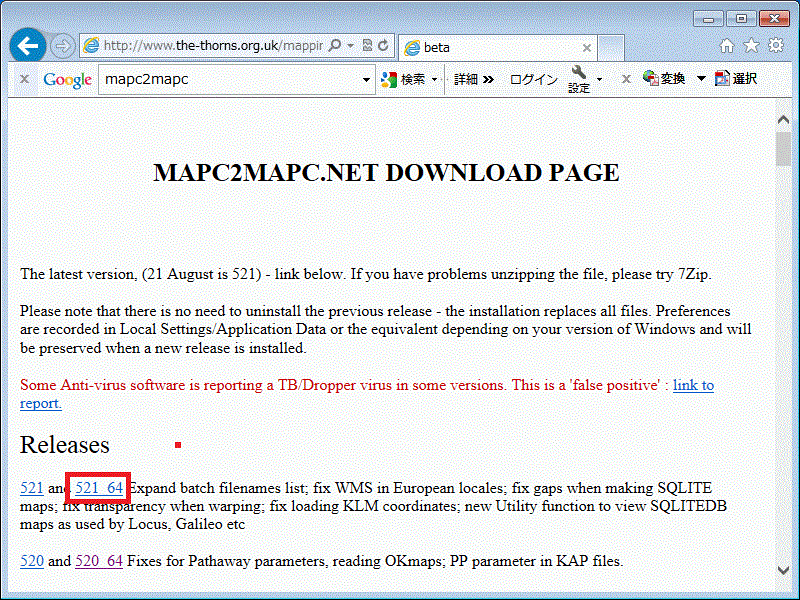The image size is (800, 600).
Task: Click the vertical scrollbar thumb
Action: pyautogui.click(x=783, y=149)
